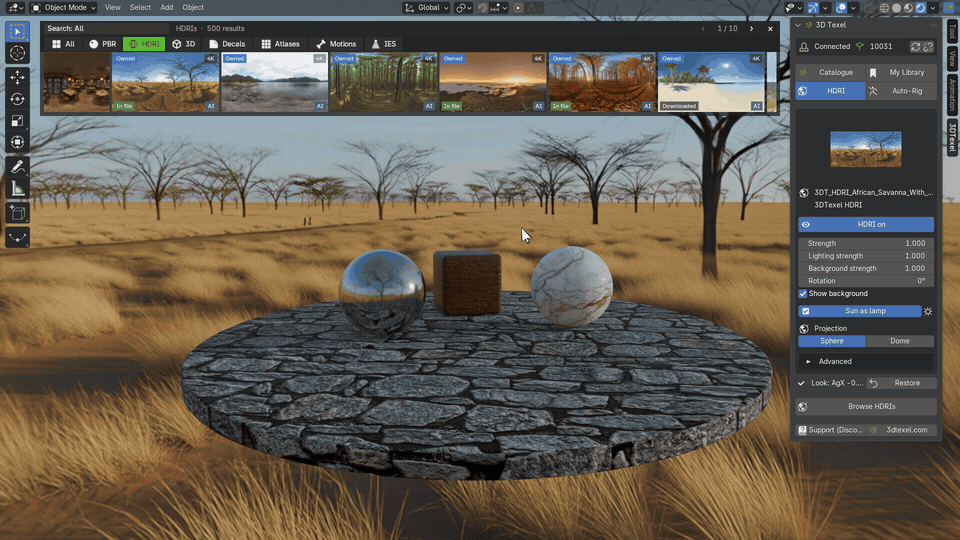Select the Select Box tool
Screen dimensions: 960x540
pos(17,31)
